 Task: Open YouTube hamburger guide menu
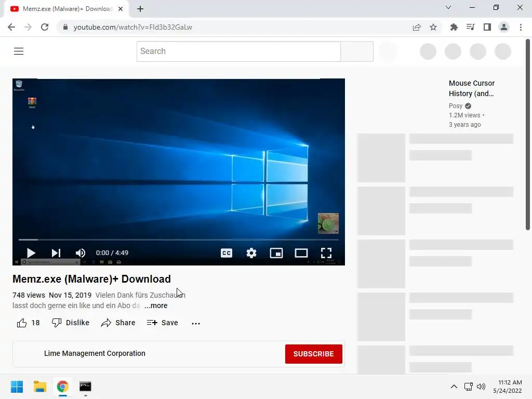pyautogui.click(x=19, y=51)
